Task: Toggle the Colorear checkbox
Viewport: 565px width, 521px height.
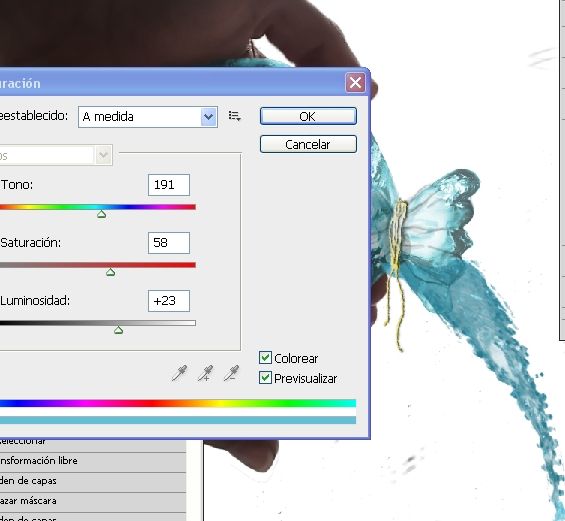Action: (x=265, y=358)
